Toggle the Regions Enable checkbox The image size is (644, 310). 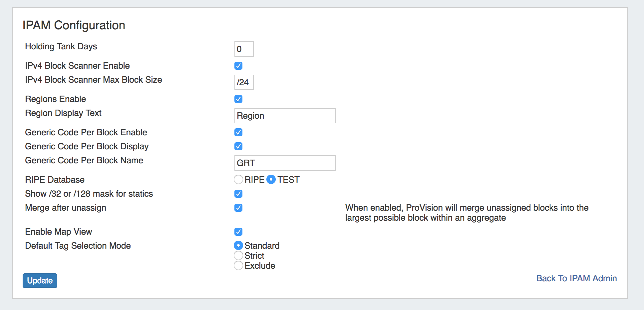238,99
